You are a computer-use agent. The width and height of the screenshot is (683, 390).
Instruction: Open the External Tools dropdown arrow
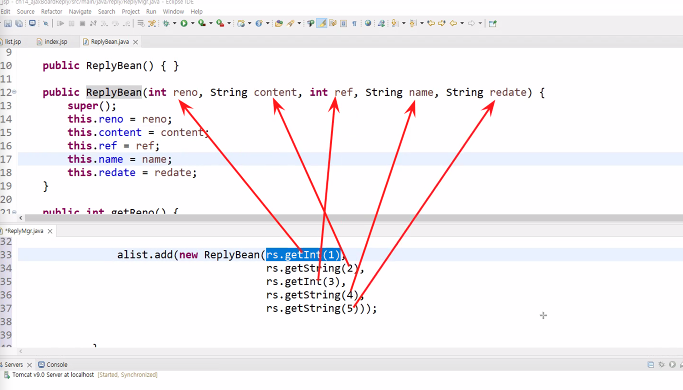coord(229,24)
